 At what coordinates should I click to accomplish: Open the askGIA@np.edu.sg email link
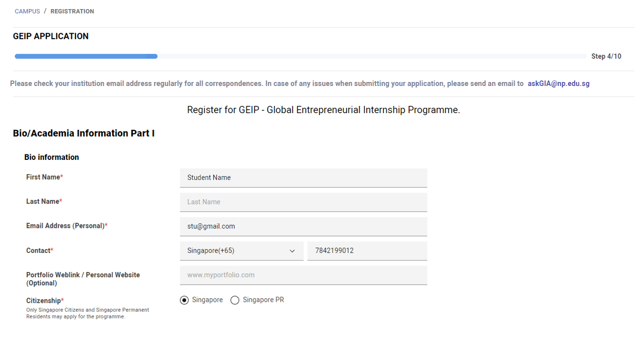[x=558, y=83]
